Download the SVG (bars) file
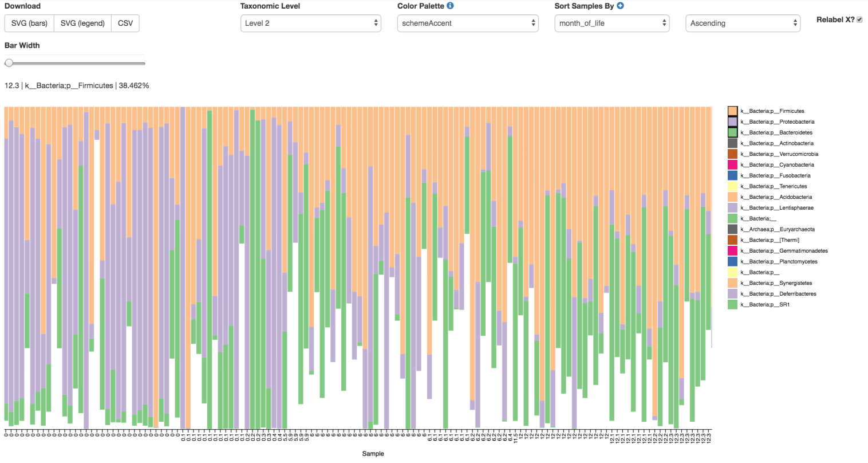The image size is (868, 463). (x=29, y=23)
